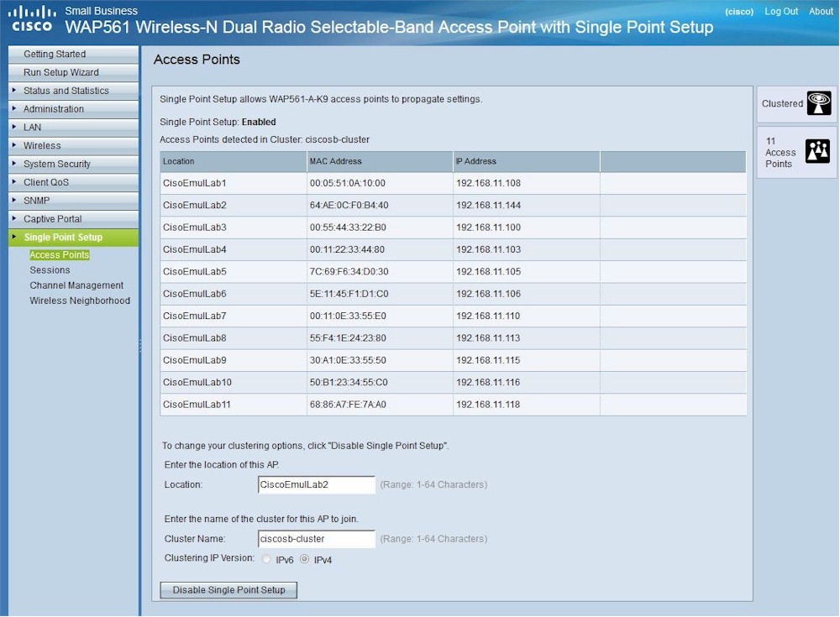The width and height of the screenshot is (840, 617).
Task: Select the CisoEmulLab9 row location
Action: click(x=195, y=360)
